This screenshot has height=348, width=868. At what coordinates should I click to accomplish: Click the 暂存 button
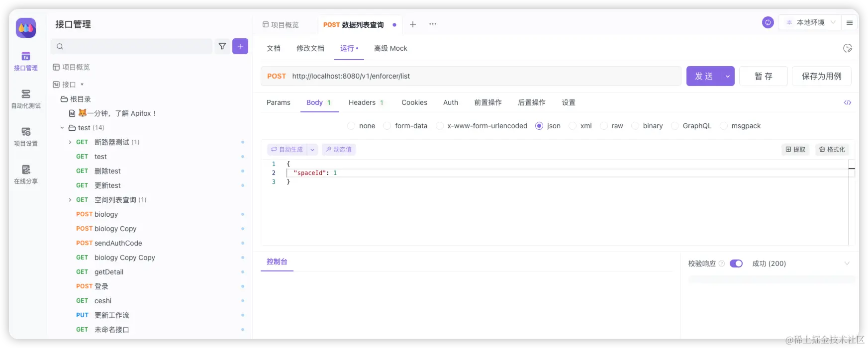764,76
